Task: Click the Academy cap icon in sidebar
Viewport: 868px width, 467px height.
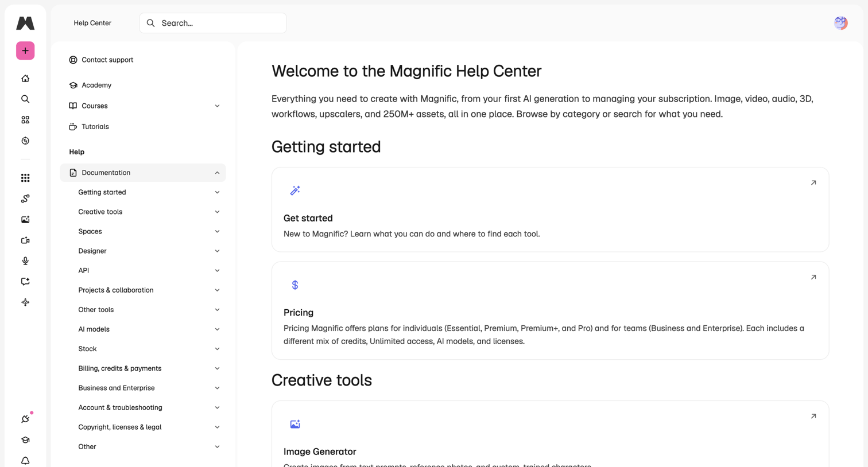Action: tap(73, 85)
